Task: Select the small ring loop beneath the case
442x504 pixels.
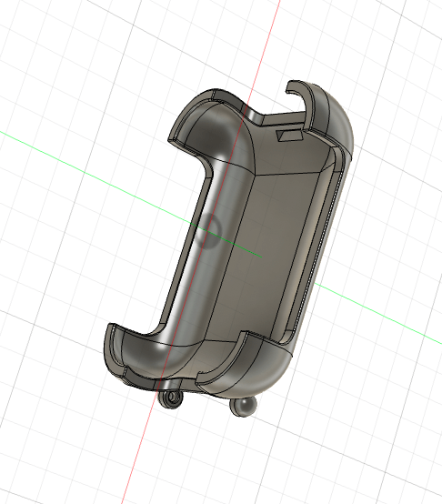Action: coord(171,398)
